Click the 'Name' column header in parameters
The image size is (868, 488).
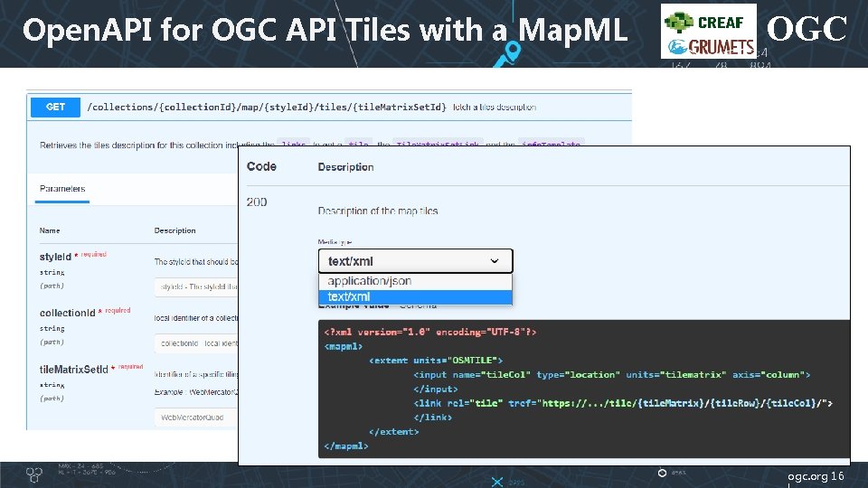[50, 230]
